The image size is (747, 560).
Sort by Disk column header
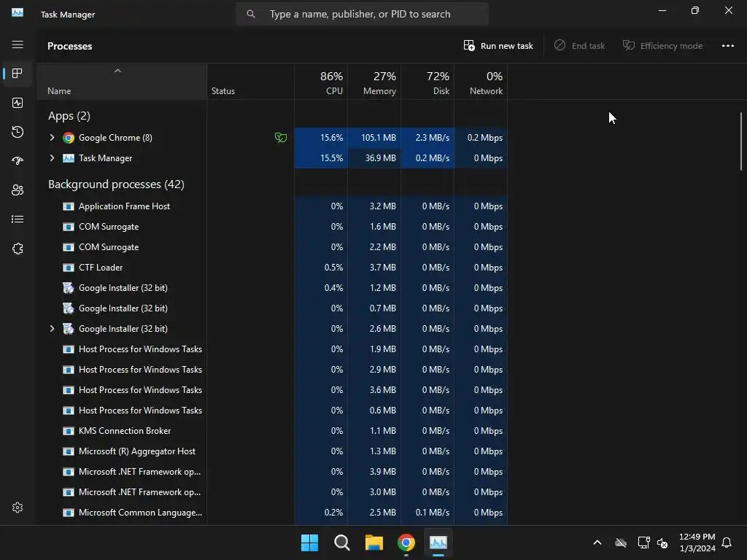point(427,82)
